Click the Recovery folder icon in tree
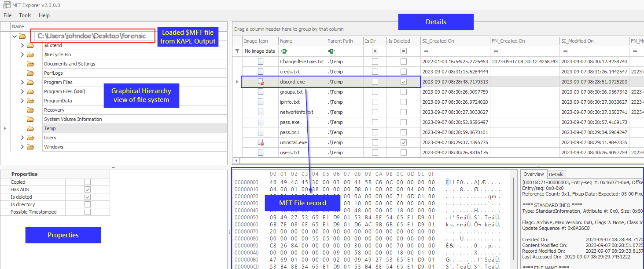644x269 pixels. (x=30, y=110)
